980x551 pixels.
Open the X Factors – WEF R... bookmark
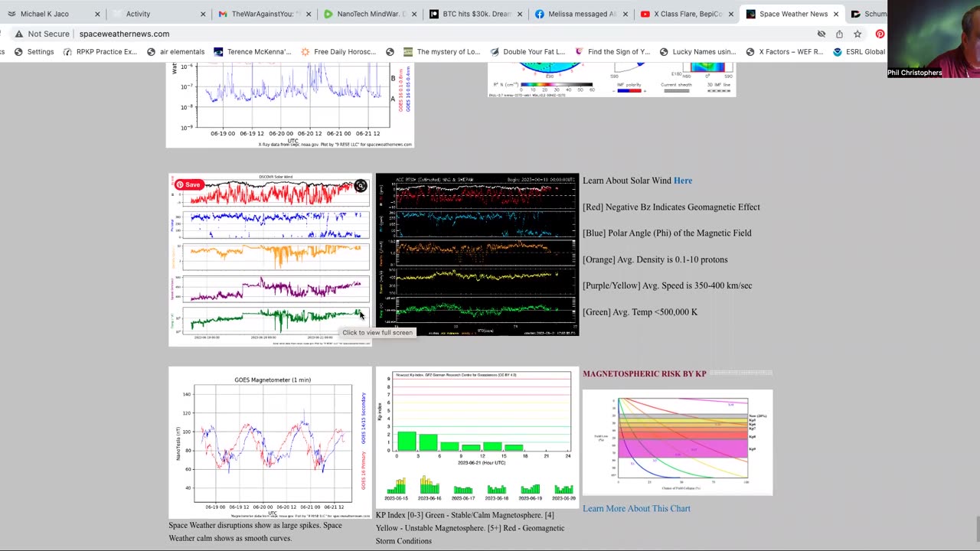[783, 52]
